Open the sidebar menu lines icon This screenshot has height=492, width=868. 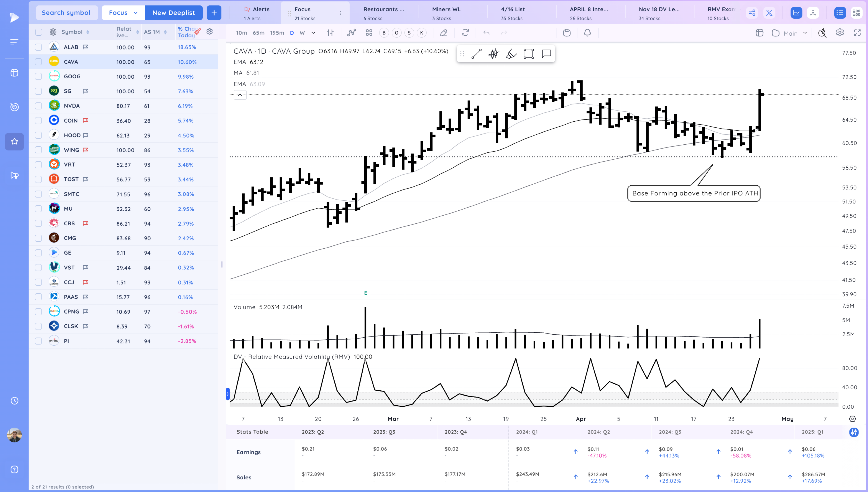tap(14, 42)
